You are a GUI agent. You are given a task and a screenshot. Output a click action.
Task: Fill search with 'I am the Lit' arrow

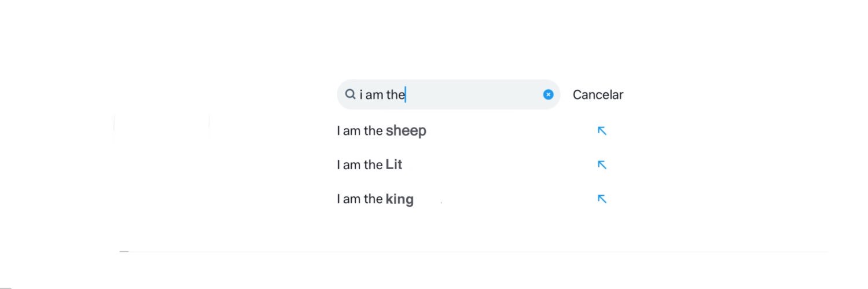coord(602,165)
